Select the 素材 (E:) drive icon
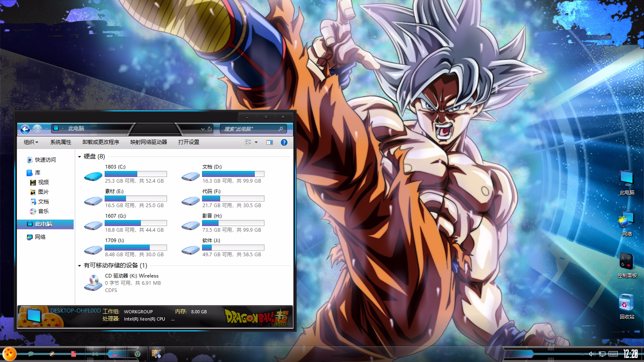The width and height of the screenshot is (644, 362). pyautogui.click(x=93, y=200)
